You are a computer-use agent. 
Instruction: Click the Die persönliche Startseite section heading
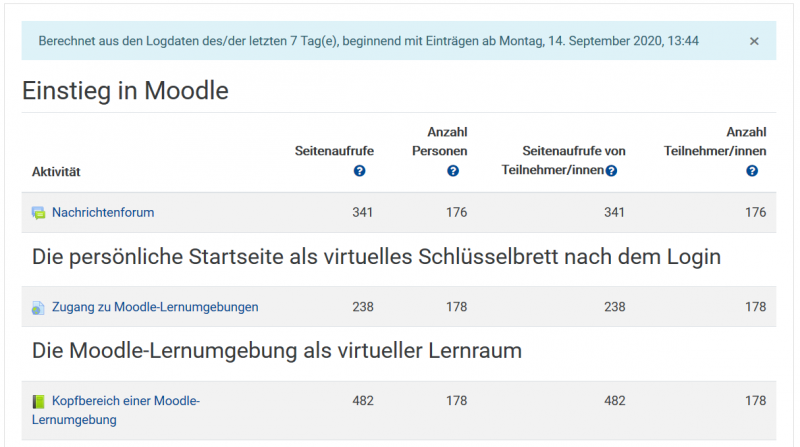(x=376, y=257)
